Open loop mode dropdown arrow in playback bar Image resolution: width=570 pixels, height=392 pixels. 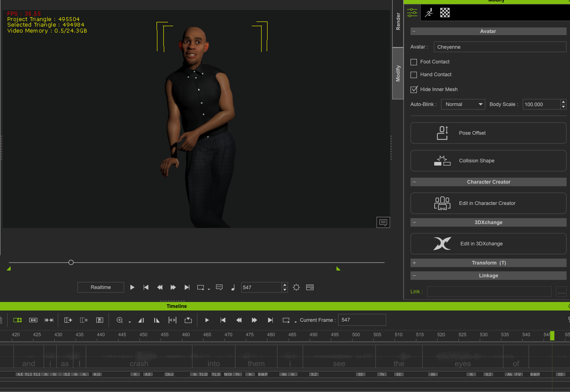[209, 289]
